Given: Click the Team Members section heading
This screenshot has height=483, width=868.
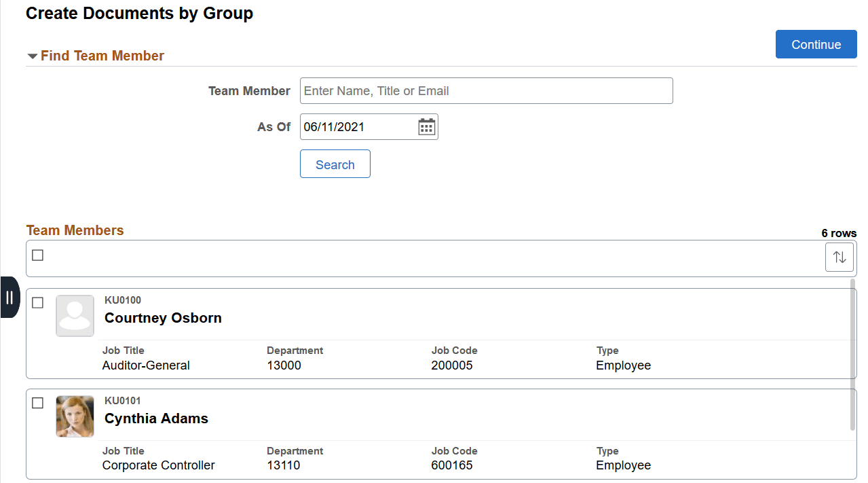Looking at the screenshot, I should [75, 230].
